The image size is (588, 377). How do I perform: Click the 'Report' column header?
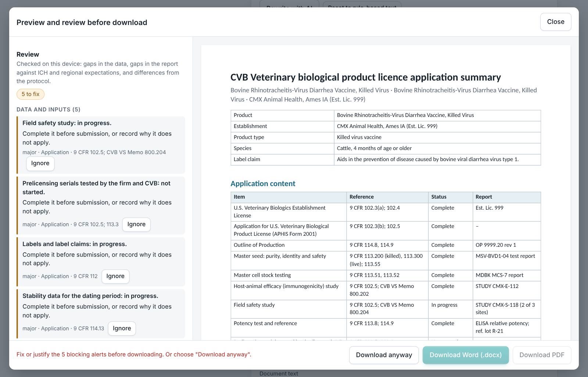[507, 197]
